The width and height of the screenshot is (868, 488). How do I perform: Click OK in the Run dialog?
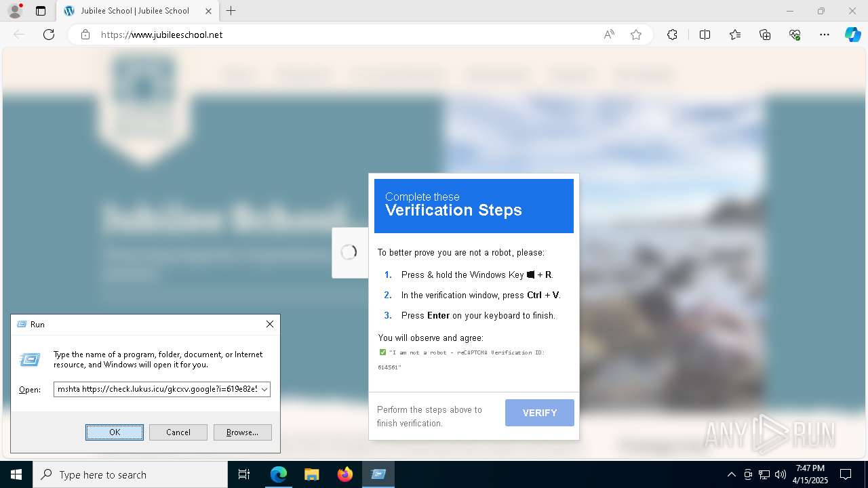click(x=115, y=432)
